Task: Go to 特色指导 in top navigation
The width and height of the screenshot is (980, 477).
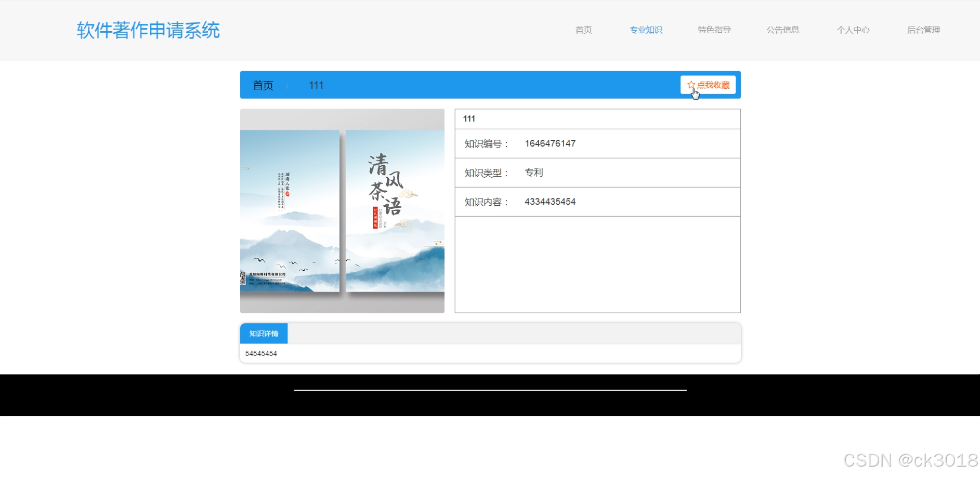Action: [x=714, y=30]
